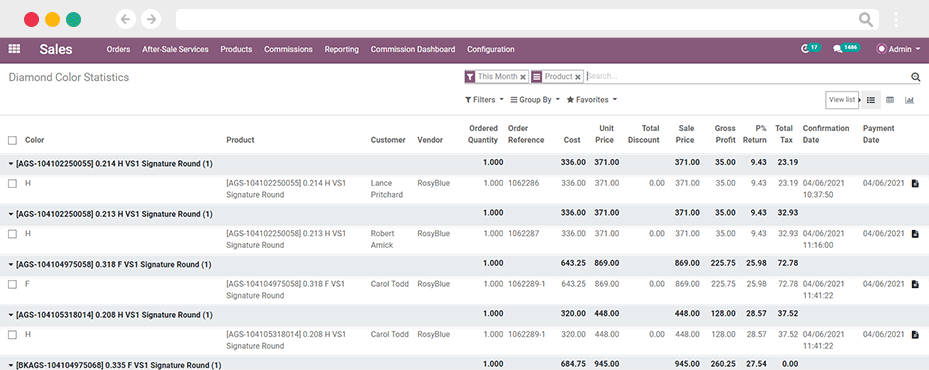Open the Admin user dropdown
This screenshot has height=370, width=929.
click(898, 49)
